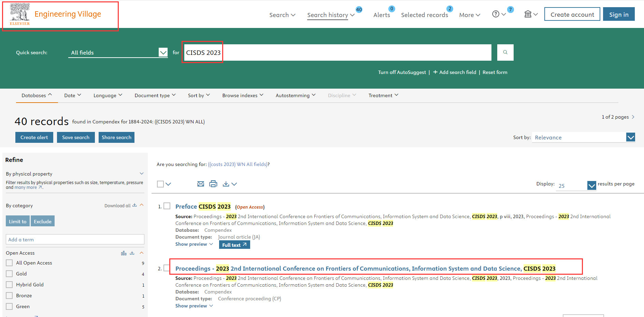The height and width of the screenshot is (317, 644).
Task: Click the Share search button
Action: pos(116,137)
